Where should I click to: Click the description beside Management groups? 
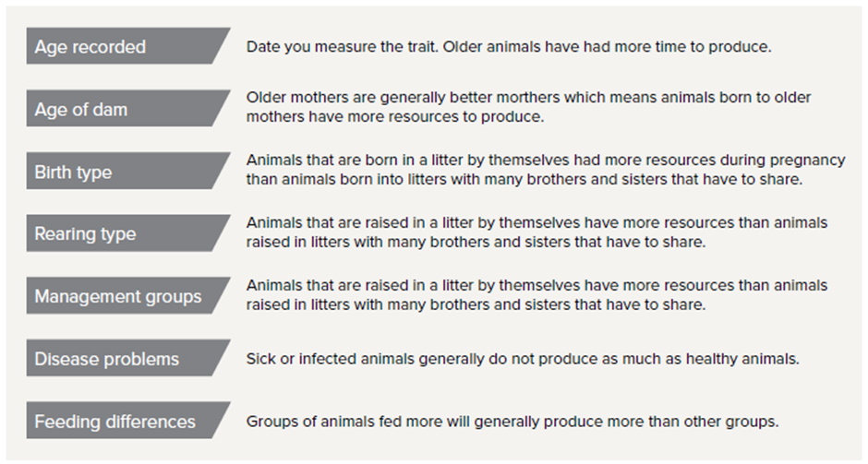536,295
